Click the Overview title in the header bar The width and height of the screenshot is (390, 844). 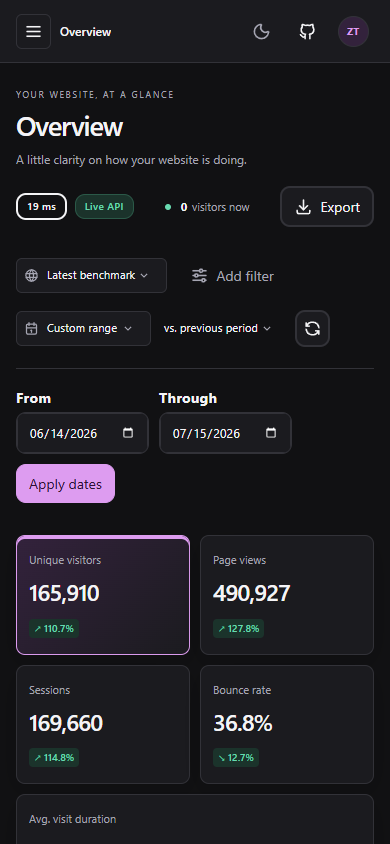pos(86,32)
